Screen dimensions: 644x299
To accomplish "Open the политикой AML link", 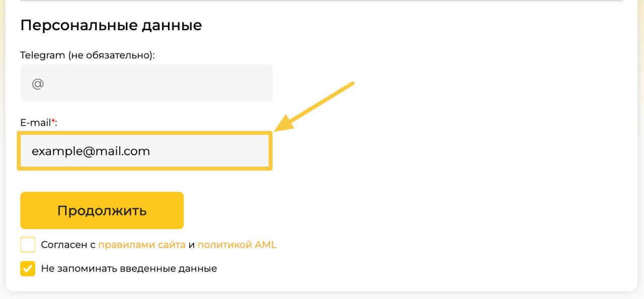I will point(237,245).
